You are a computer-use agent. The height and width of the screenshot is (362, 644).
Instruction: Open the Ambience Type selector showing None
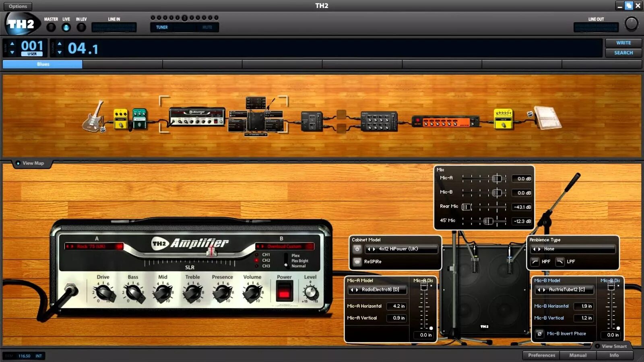coord(573,249)
